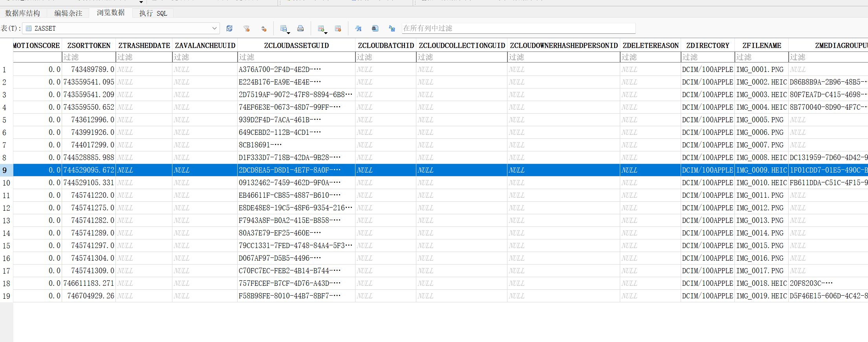
Task: Sort by the ZCLOUDASSETGUID column header
Action: pyautogui.click(x=297, y=46)
